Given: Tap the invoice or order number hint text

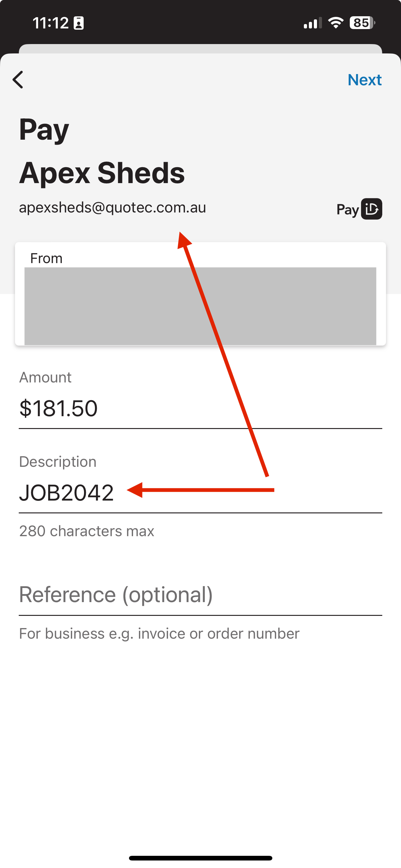Looking at the screenshot, I should [219, 633].
